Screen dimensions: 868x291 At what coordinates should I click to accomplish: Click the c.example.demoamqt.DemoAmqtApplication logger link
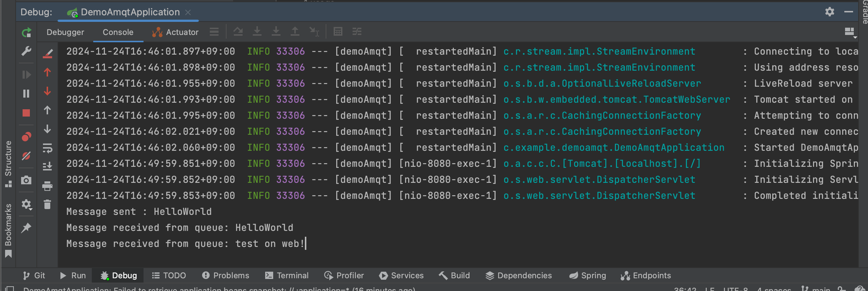(614, 148)
